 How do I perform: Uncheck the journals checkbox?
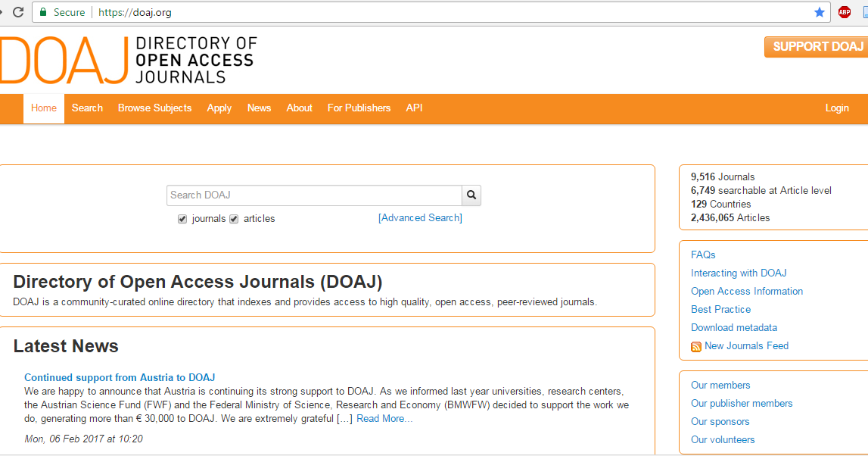coord(182,219)
